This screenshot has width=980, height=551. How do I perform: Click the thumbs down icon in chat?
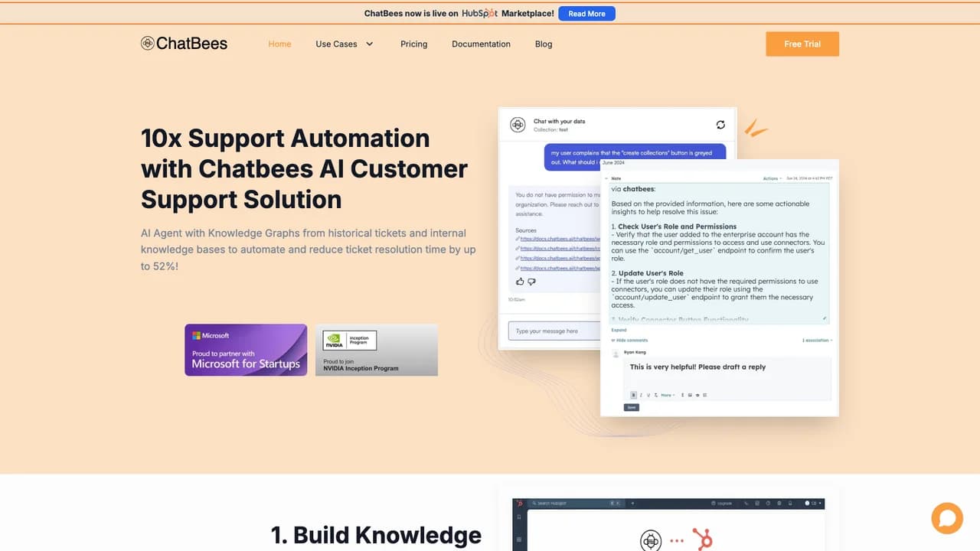click(531, 282)
